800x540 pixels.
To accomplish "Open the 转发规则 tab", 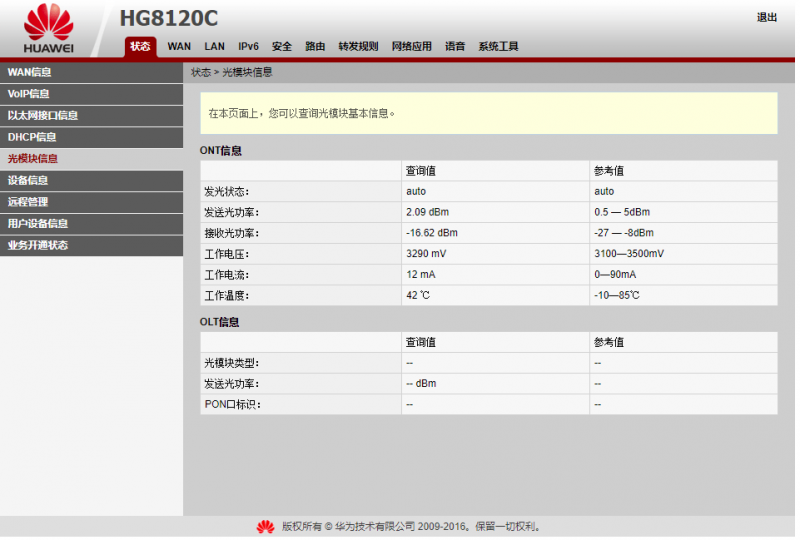I will (358, 46).
